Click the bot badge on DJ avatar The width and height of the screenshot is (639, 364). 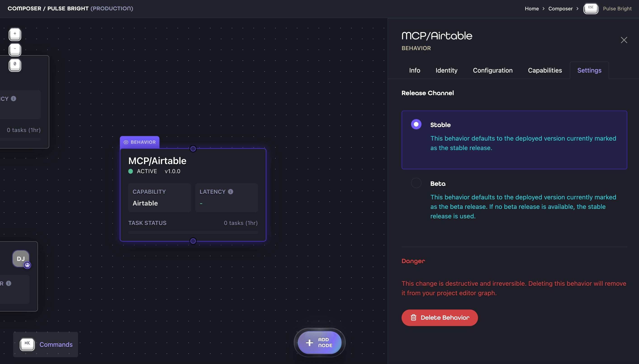pyautogui.click(x=27, y=265)
